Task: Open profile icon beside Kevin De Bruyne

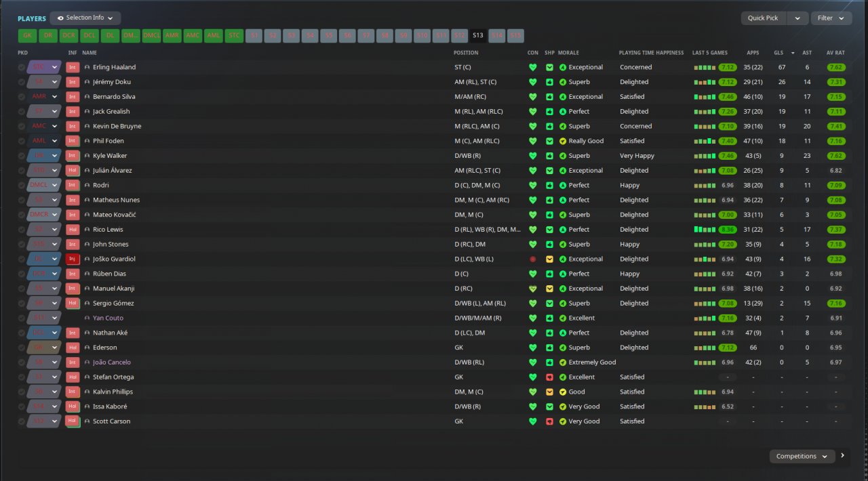Action: 87,126
